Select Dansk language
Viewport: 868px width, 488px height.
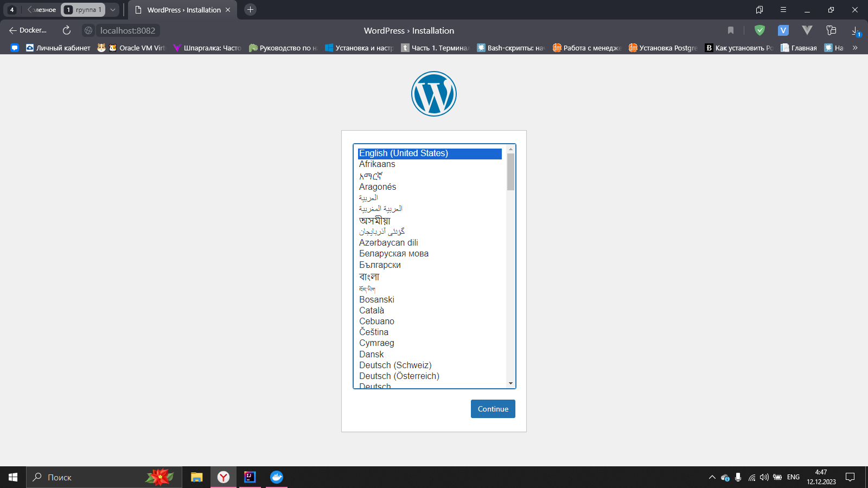(x=430, y=355)
